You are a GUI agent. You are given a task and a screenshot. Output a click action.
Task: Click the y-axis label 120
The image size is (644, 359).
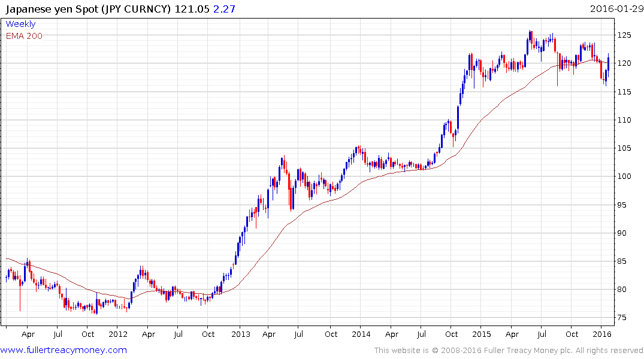click(x=624, y=63)
